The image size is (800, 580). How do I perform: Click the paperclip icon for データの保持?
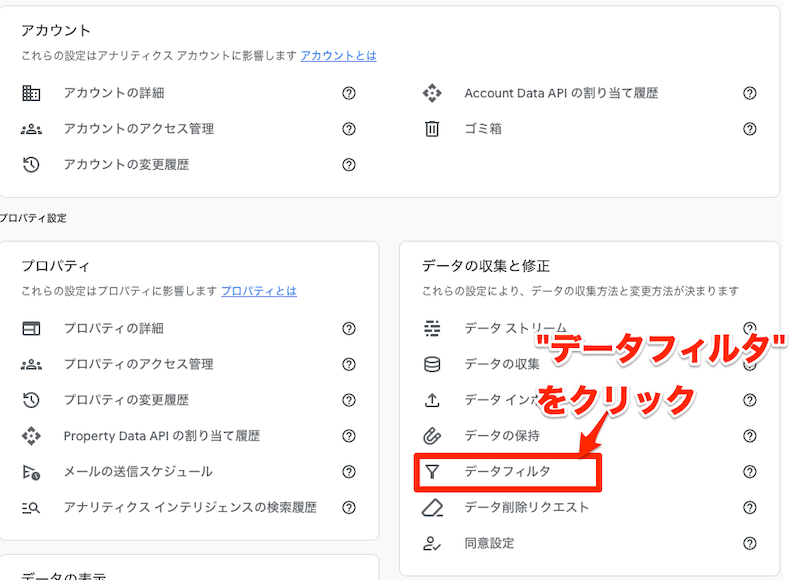coord(432,436)
